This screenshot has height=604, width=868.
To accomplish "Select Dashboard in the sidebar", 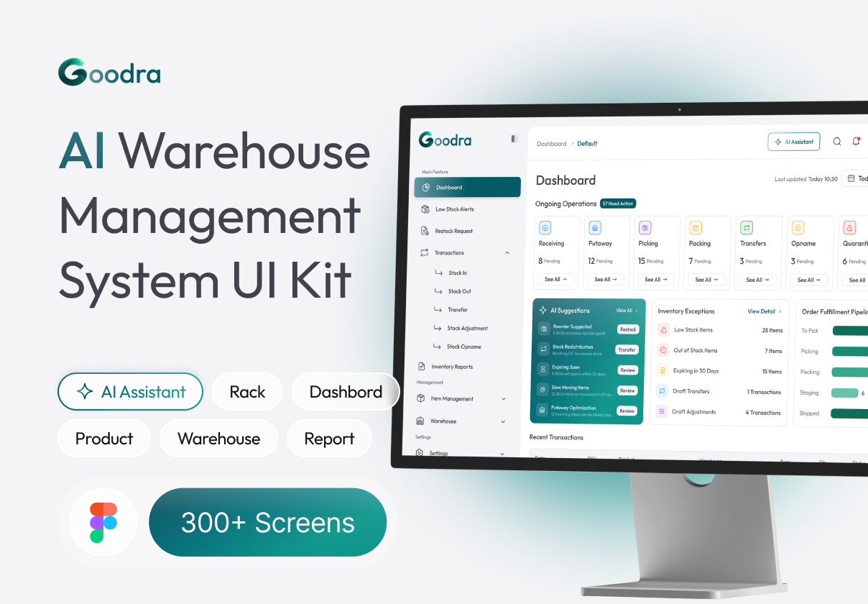I will click(467, 187).
